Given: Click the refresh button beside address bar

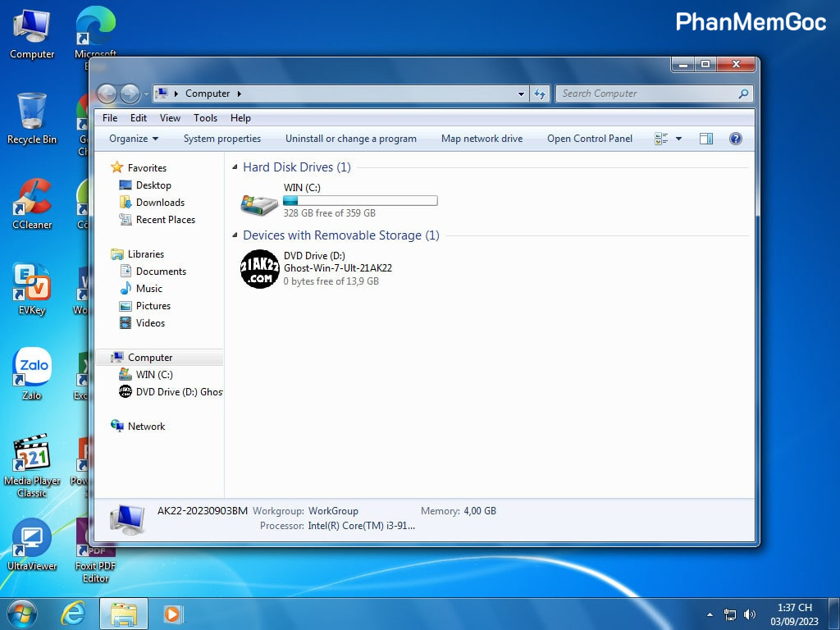Looking at the screenshot, I should [539, 94].
